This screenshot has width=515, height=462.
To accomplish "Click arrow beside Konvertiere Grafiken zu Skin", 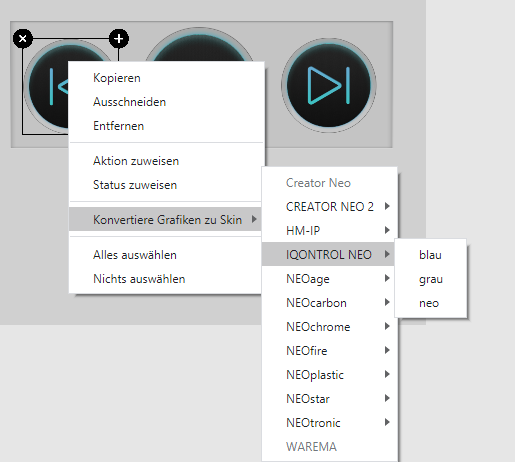I will tap(254, 219).
